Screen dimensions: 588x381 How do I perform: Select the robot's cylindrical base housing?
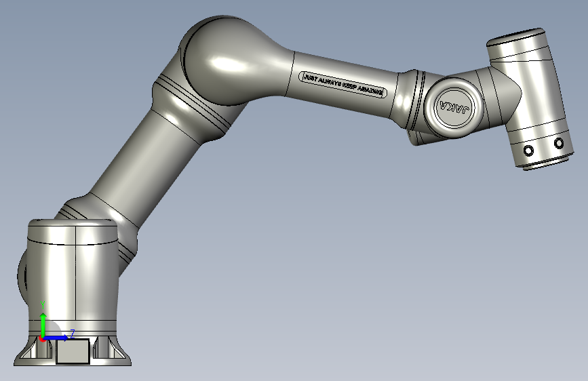73,276
